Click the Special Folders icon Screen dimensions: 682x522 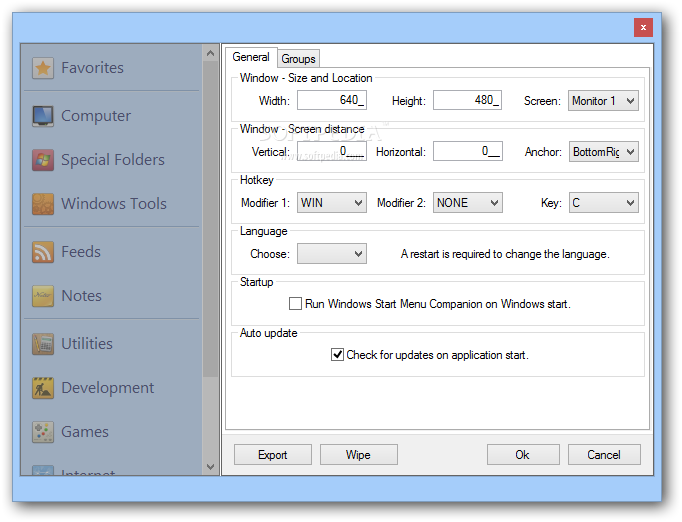pos(43,160)
